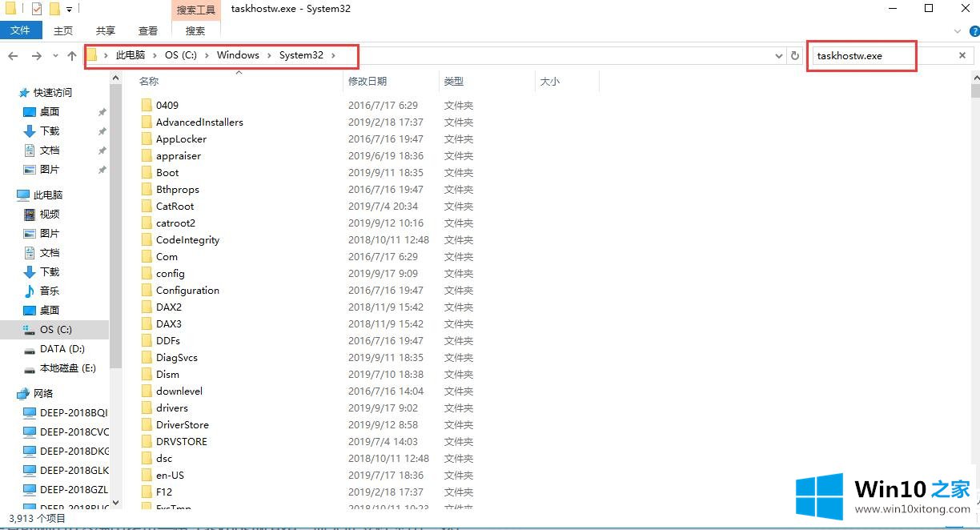Screen dimensions: 980x530
Task: Go forward using the Forward arrow
Action: tap(36, 56)
